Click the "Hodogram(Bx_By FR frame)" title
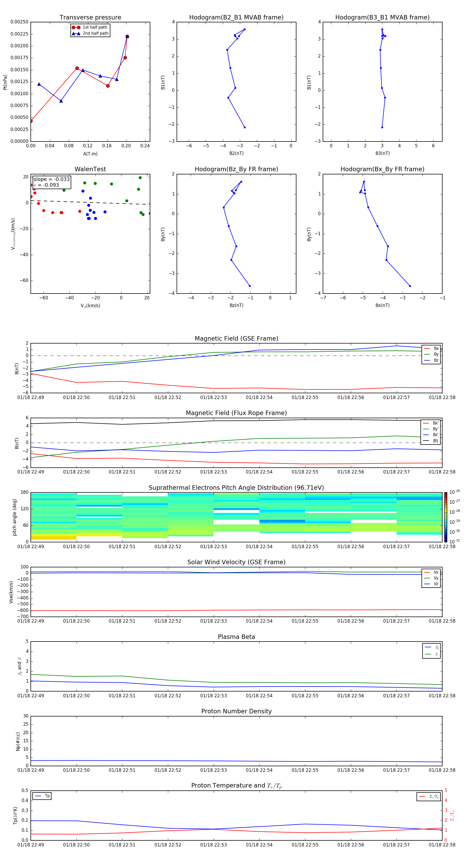The width and height of the screenshot is (473, 868). pos(382,169)
